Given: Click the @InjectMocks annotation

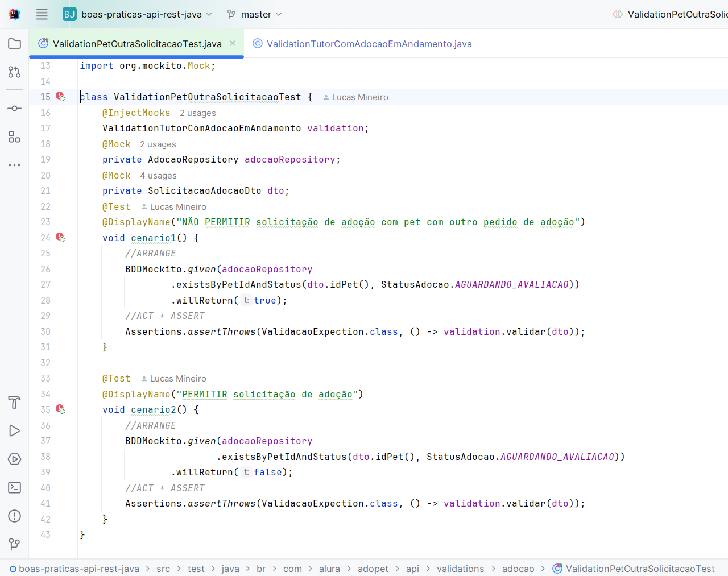Looking at the screenshot, I should click(136, 113).
